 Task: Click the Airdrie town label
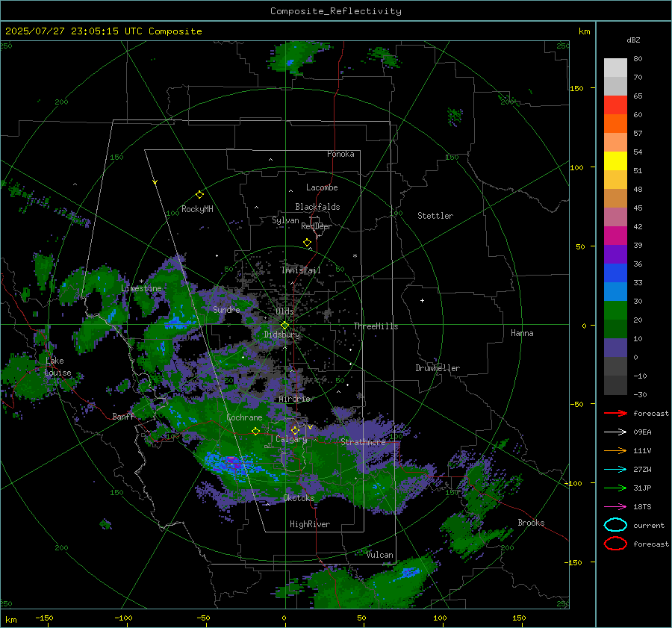294,399
